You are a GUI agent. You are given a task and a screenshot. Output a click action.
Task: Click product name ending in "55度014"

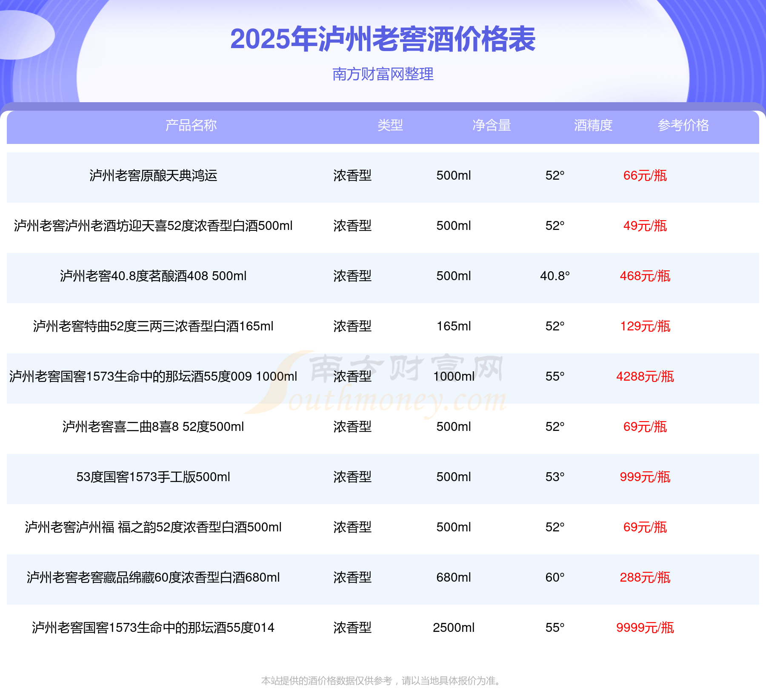pos(153,628)
